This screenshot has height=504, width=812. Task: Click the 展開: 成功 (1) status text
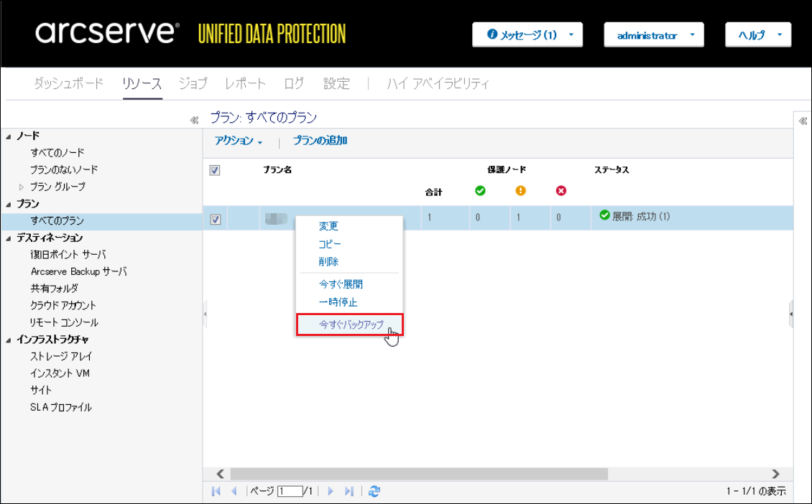641,216
